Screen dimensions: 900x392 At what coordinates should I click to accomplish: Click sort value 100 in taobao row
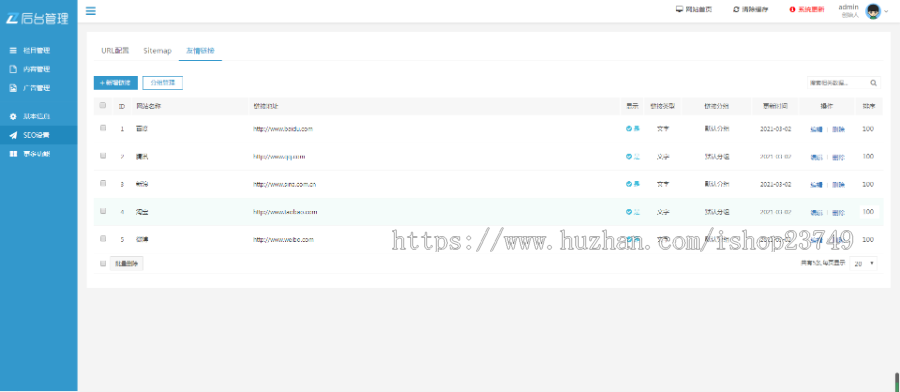[868, 212]
